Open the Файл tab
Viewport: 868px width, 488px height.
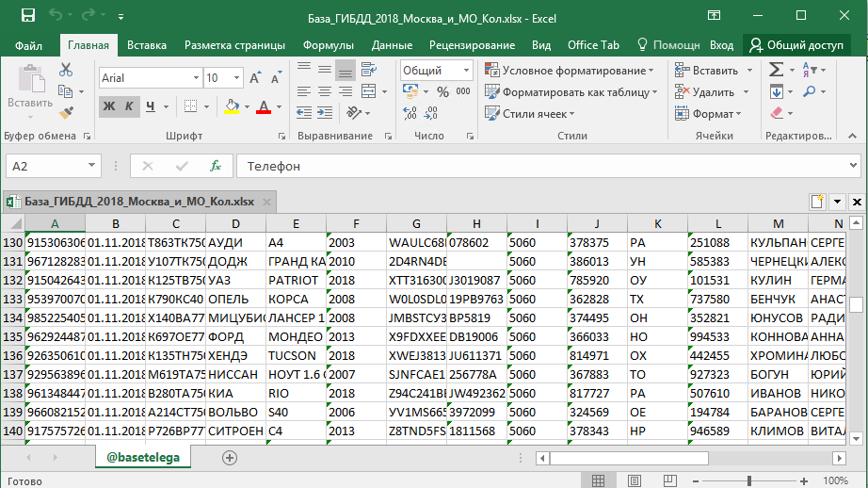pyautogui.click(x=28, y=45)
